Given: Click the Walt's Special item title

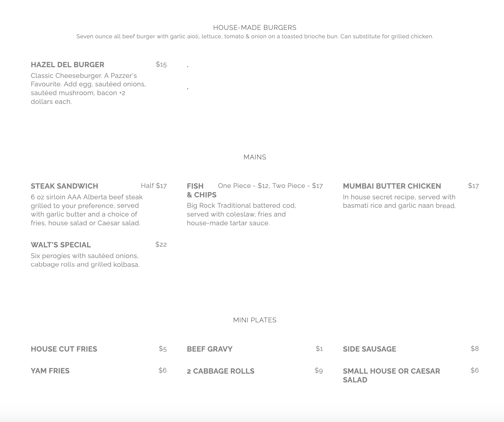Looking at the screenshot, I should (x=61, y=245).
